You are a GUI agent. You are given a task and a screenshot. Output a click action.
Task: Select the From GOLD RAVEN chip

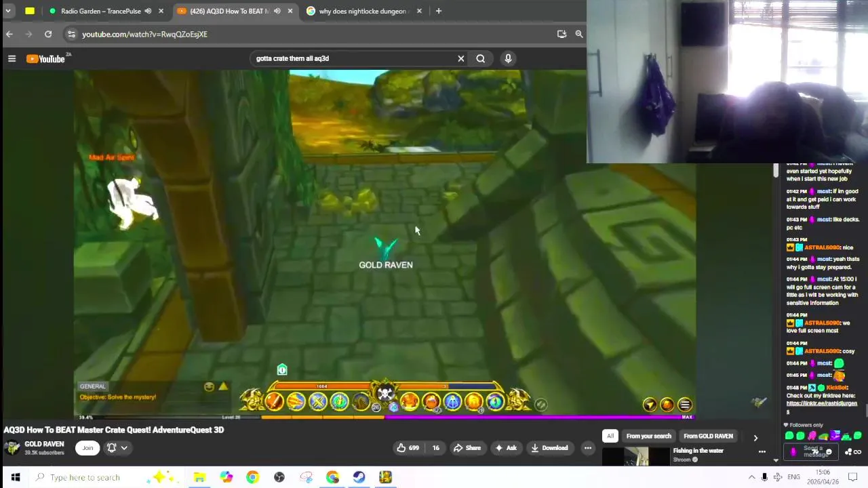click(708, 436)
